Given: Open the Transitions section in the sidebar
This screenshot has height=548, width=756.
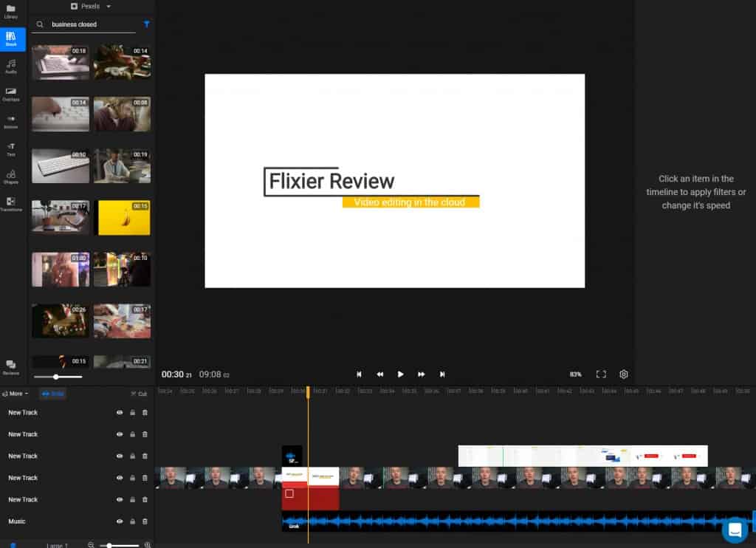Looking at the screenshot, I should (10, 204).
